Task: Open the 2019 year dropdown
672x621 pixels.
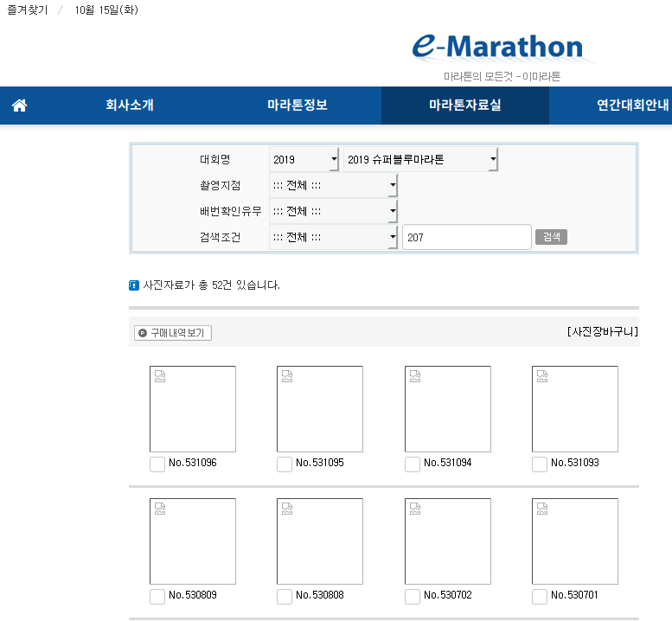Action: 304,160
